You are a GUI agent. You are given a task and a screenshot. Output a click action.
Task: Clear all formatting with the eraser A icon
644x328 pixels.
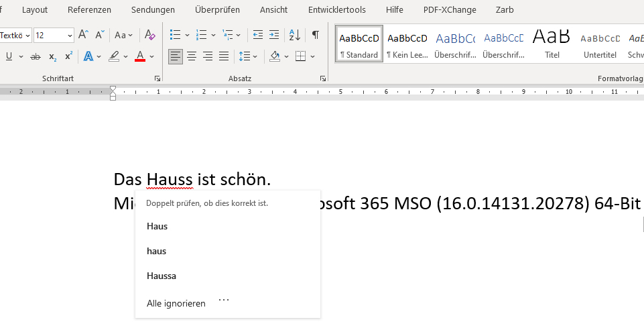point(150,34)
